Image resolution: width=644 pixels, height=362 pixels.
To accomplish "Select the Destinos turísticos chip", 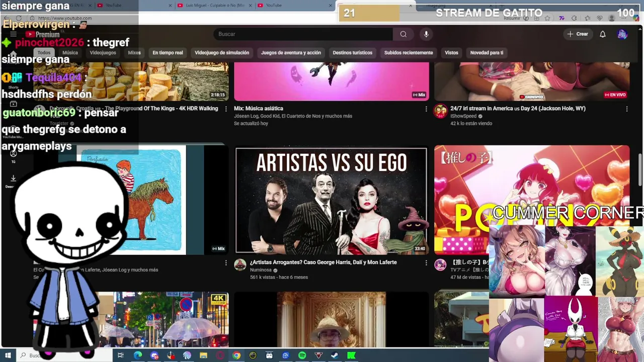I will coord(352,53).
